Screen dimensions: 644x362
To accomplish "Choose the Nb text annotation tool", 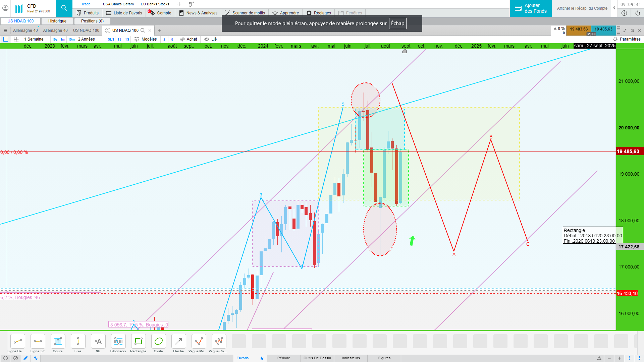I will (x=98, y=342).
